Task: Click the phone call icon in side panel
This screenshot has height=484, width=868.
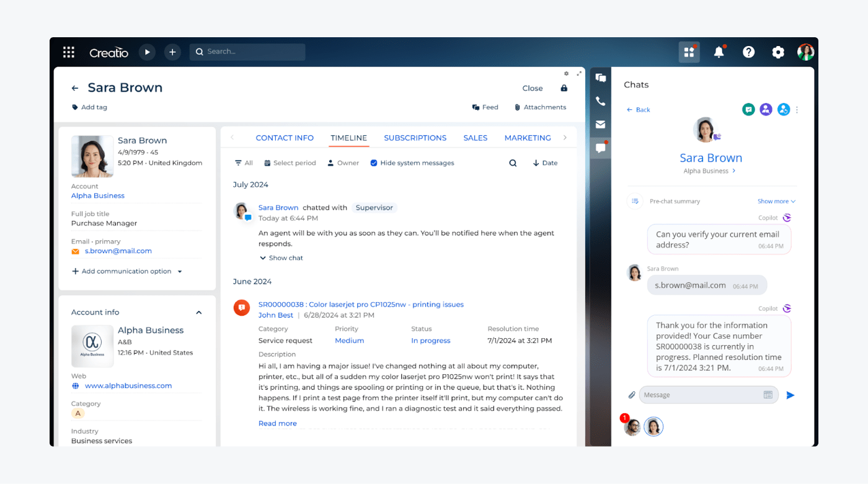Action: coord(600,101)
